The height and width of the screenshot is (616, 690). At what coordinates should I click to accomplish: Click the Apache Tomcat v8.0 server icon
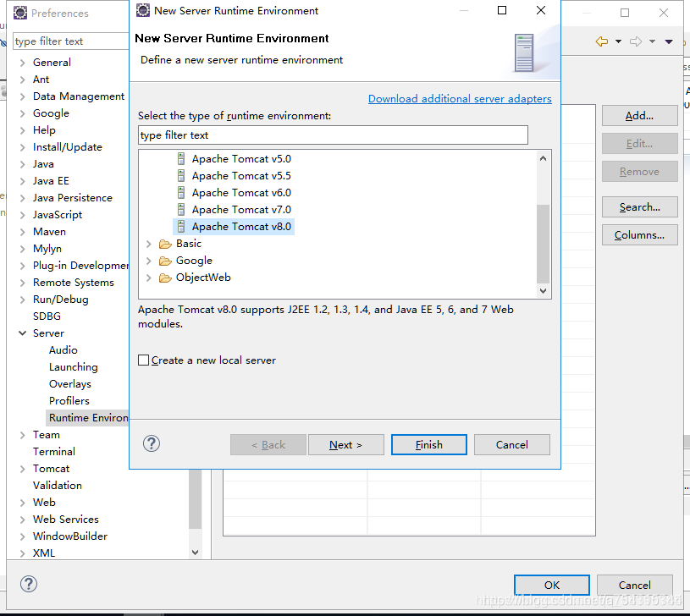pyautogui.click(x=181, y=227)
